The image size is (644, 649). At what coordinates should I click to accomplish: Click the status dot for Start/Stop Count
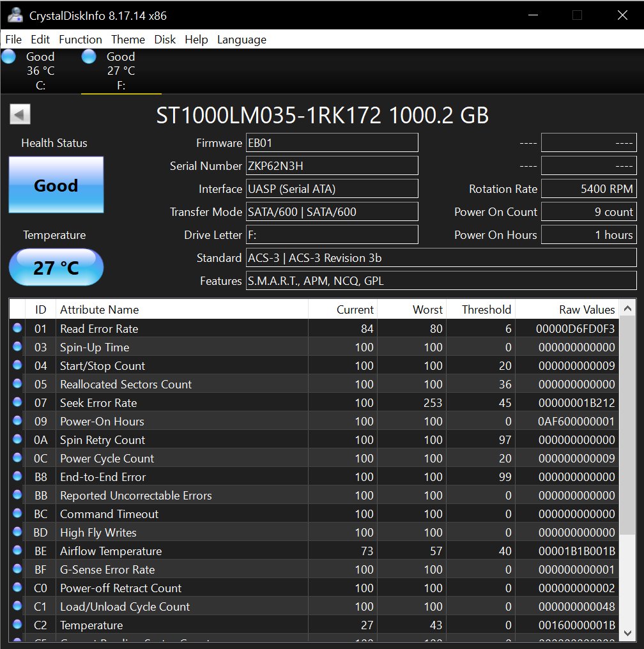(x=17, y=365)
